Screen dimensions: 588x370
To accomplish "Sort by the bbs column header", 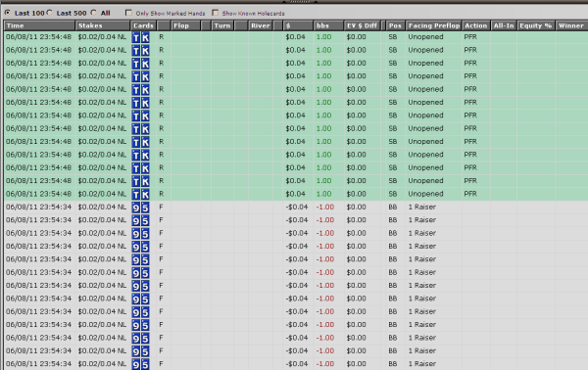I will pos(328,25).
